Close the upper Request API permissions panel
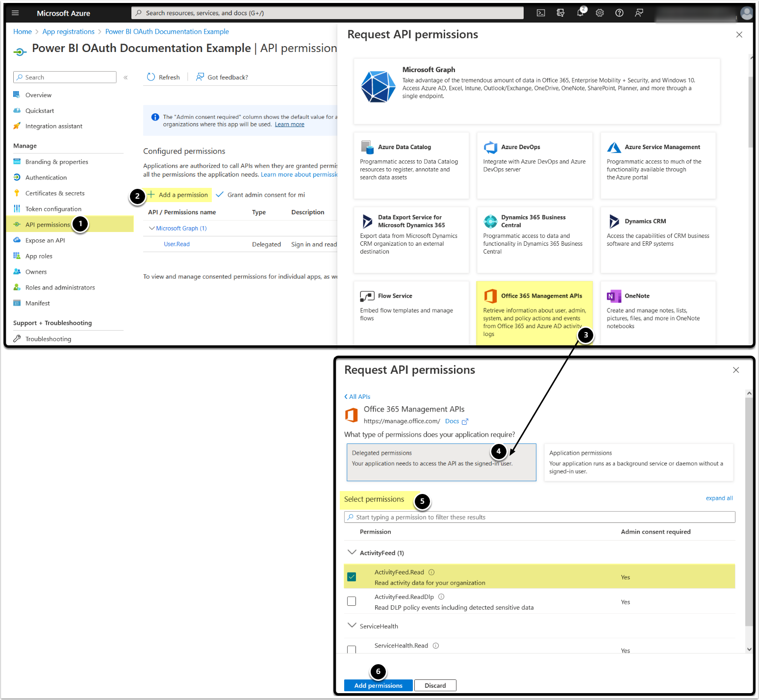 [x=739, y=35]
